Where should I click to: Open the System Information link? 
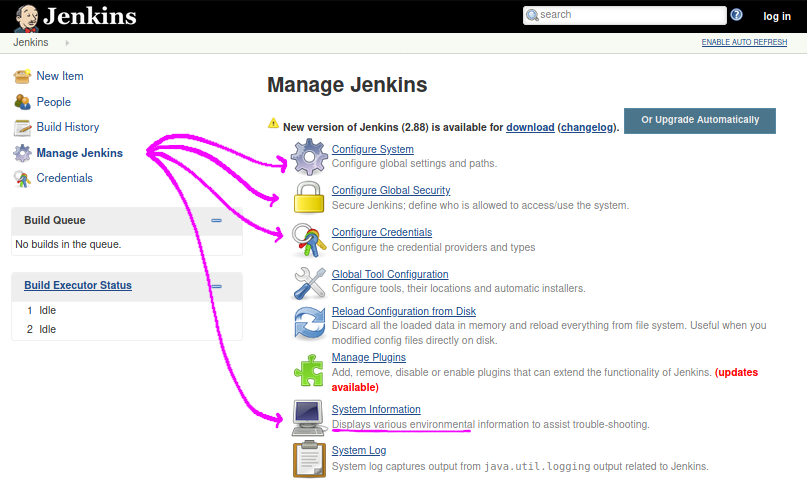(376, 409)
